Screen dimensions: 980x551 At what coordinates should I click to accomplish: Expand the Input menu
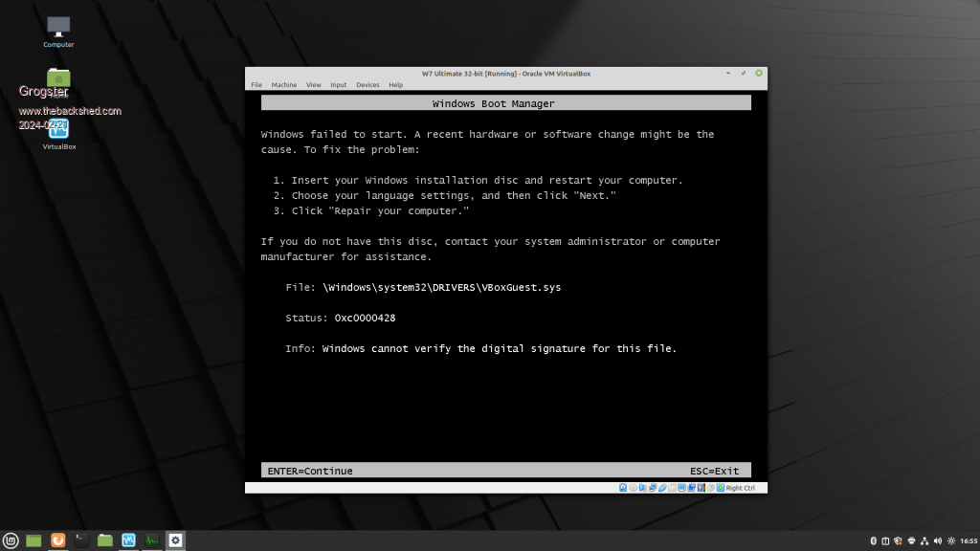pos(339,85)
